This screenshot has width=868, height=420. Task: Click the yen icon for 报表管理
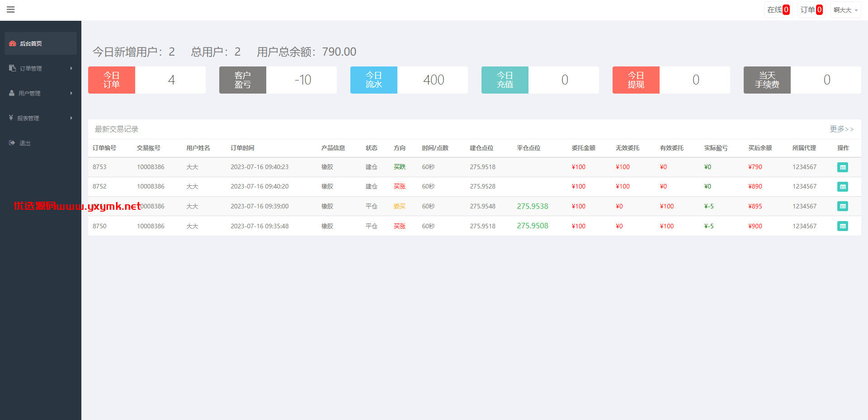[11, 118]
